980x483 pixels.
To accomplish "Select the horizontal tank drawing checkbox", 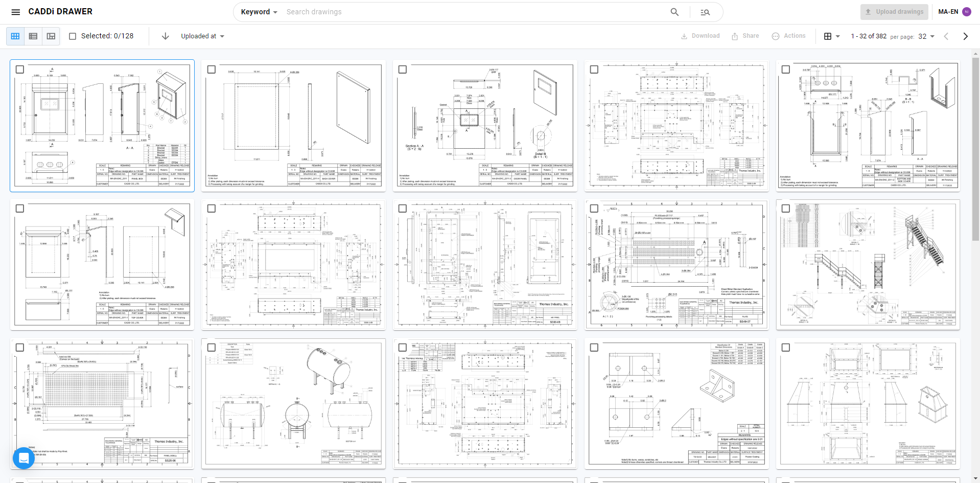I will [x=211, y=347].
